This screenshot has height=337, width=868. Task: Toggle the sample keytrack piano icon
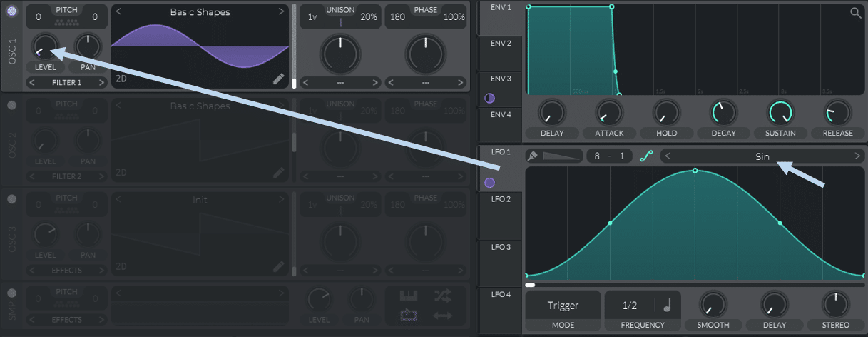coord(409,295)
